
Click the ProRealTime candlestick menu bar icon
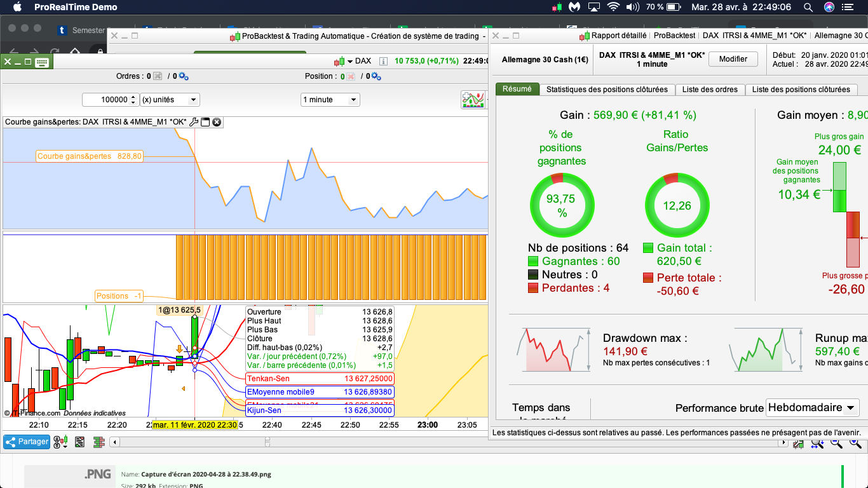pos(557,7)
